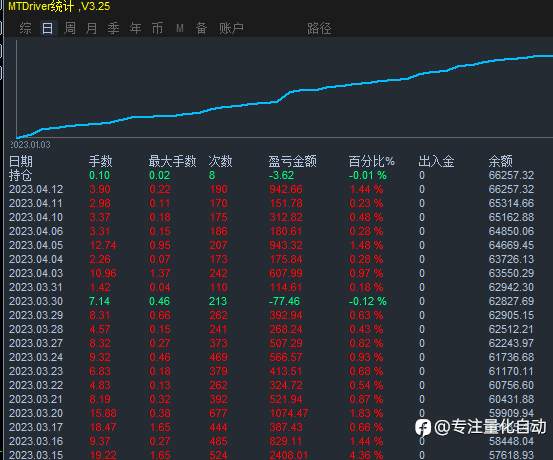Select the 日 daily statistics tab
Screen dimensions: 553x460
[48, 28]
